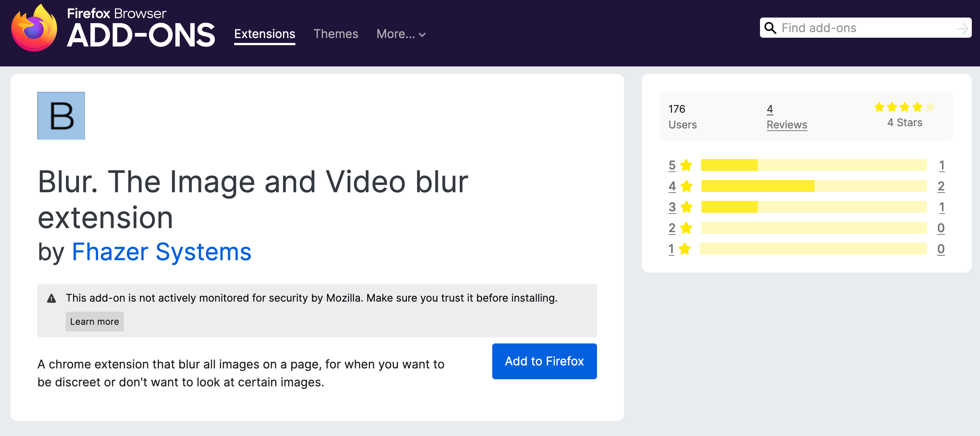Click the star next to rating 1
The image size is (980, 436).
685,249
